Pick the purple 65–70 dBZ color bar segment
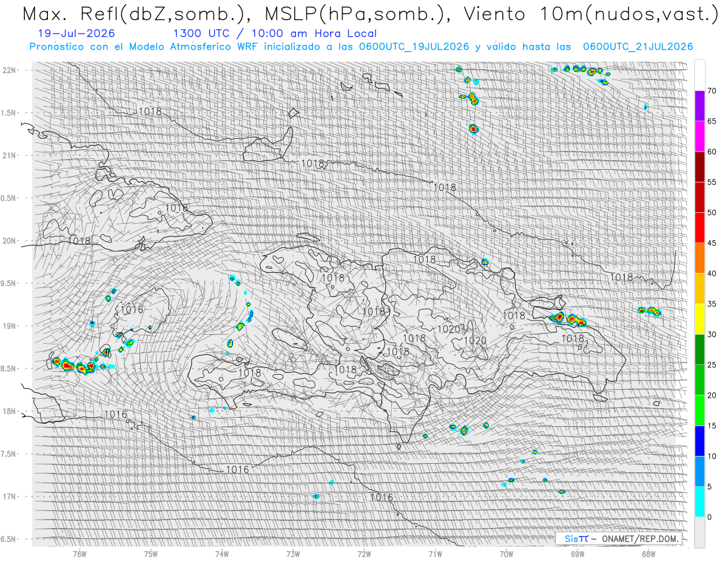 pyautogui.click(x=699, y=106)
